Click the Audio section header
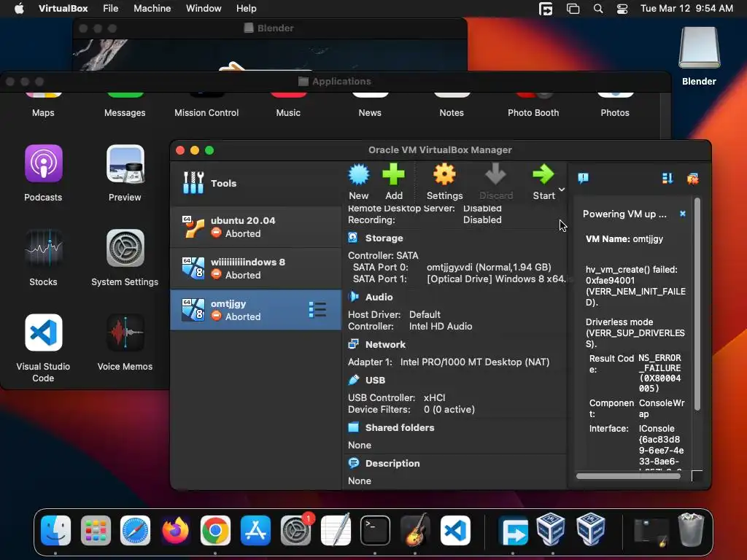Image resolution: width=747 pixels, height=560 pixels. coord(379,297)
